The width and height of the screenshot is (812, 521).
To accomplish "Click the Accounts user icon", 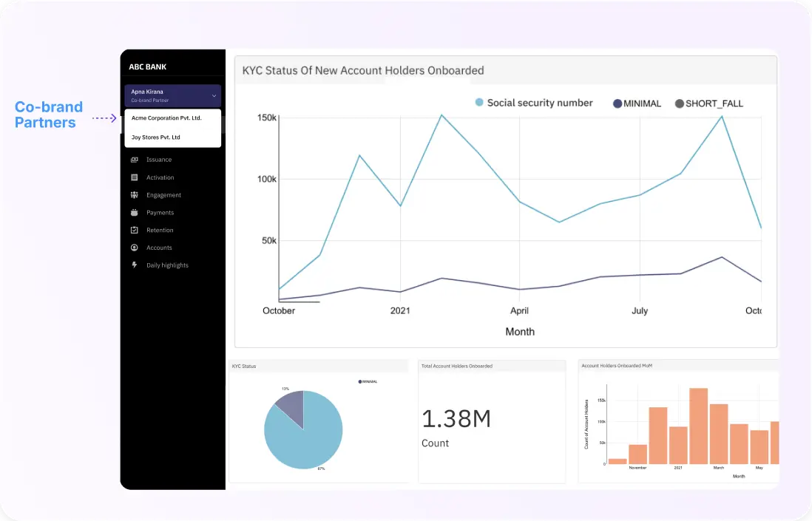I will tap(134, 248).
